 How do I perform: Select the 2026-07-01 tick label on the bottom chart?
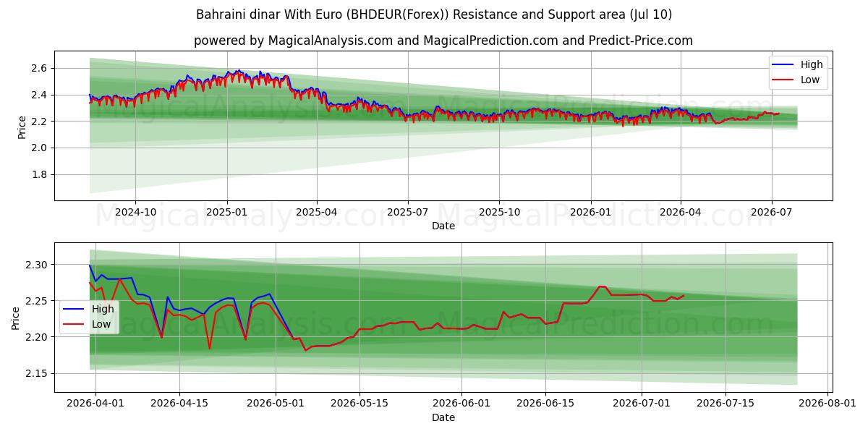pyautogui.click(x=642, y=404)
